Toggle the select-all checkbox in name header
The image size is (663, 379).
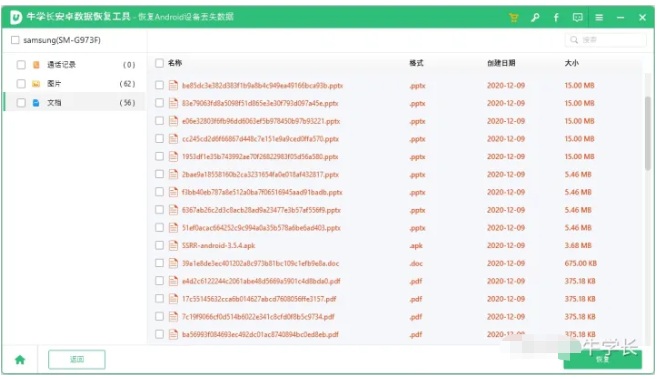[x=159, y=63]
